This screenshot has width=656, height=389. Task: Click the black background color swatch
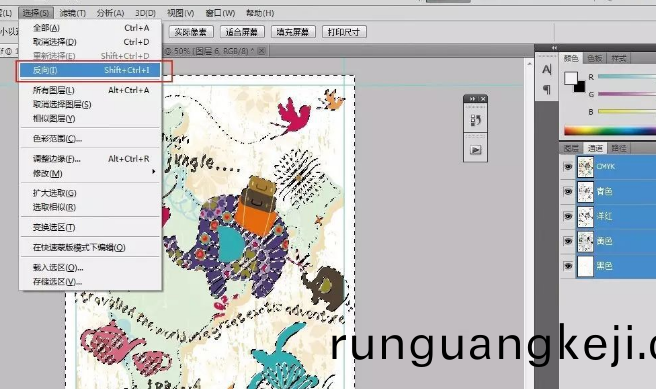[581, 88]
